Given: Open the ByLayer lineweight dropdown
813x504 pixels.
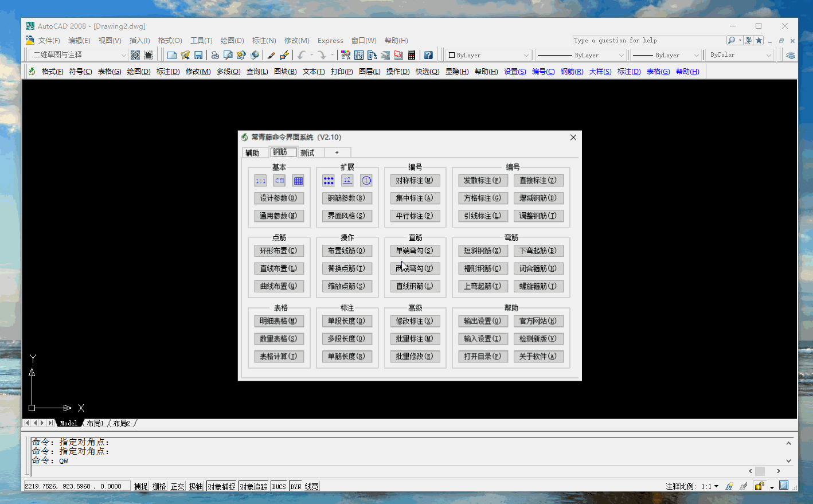Looking at the screenshot, I should 697,55.
